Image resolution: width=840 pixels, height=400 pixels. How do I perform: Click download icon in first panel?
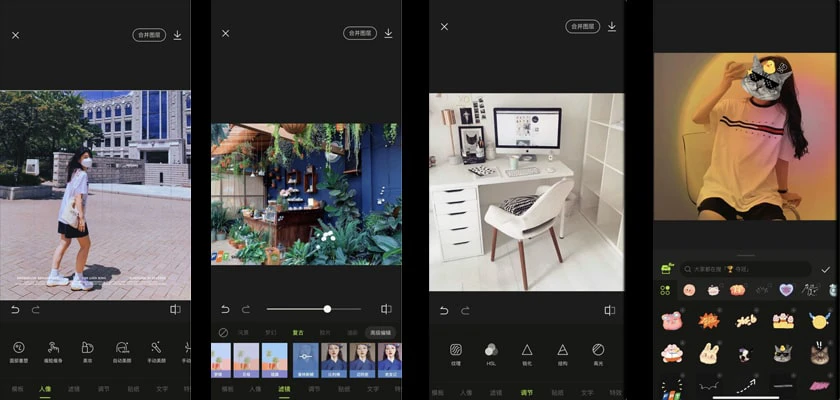click(177, 34)
